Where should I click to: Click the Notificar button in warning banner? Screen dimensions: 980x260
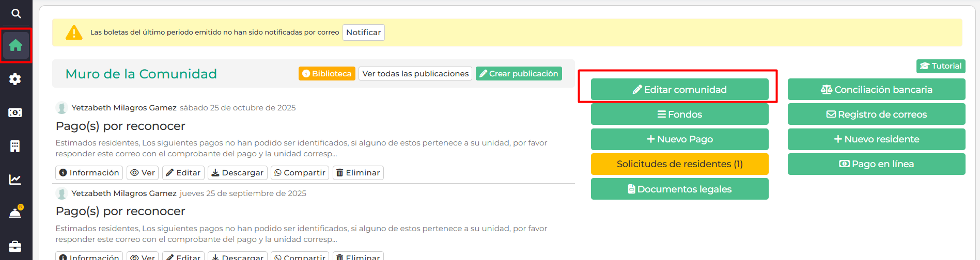(x=363, y=32)
